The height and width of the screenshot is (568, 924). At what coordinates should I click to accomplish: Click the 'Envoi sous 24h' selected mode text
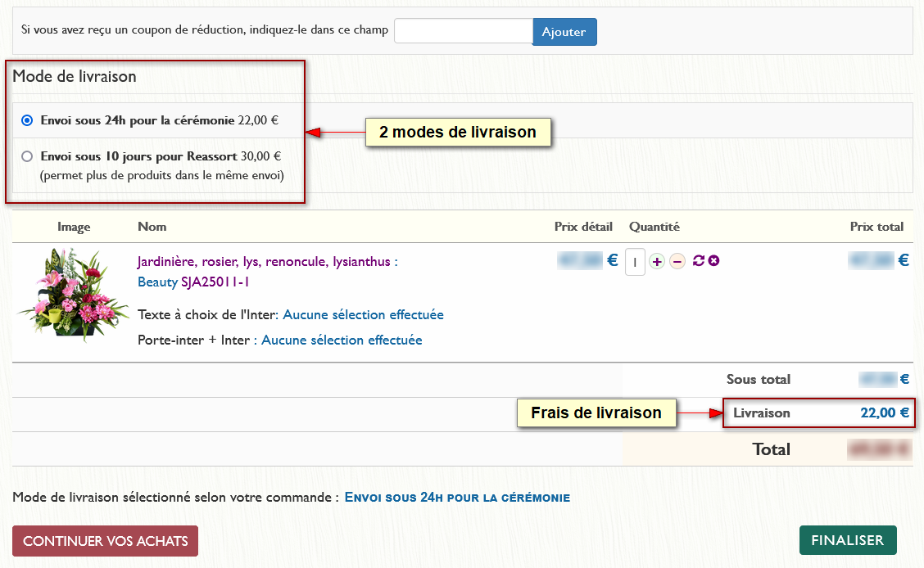click(457, 497)
